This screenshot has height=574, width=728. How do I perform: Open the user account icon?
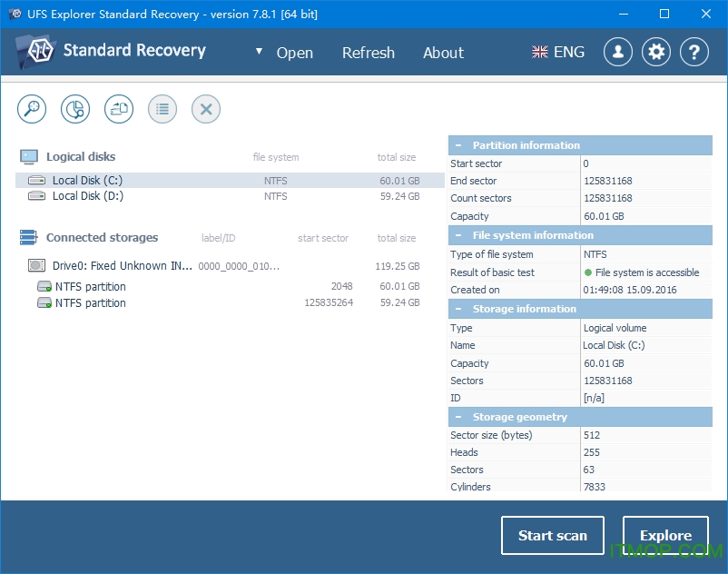618,52
